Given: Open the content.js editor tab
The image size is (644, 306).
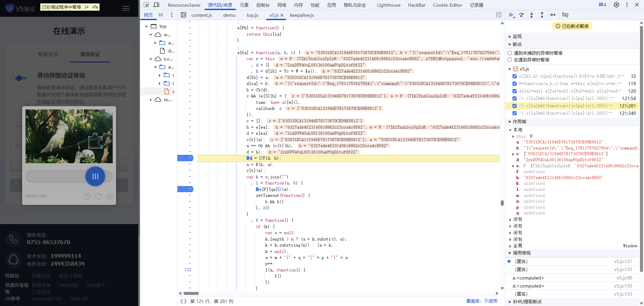Looking at the screenshot, I should coord(202,15).
